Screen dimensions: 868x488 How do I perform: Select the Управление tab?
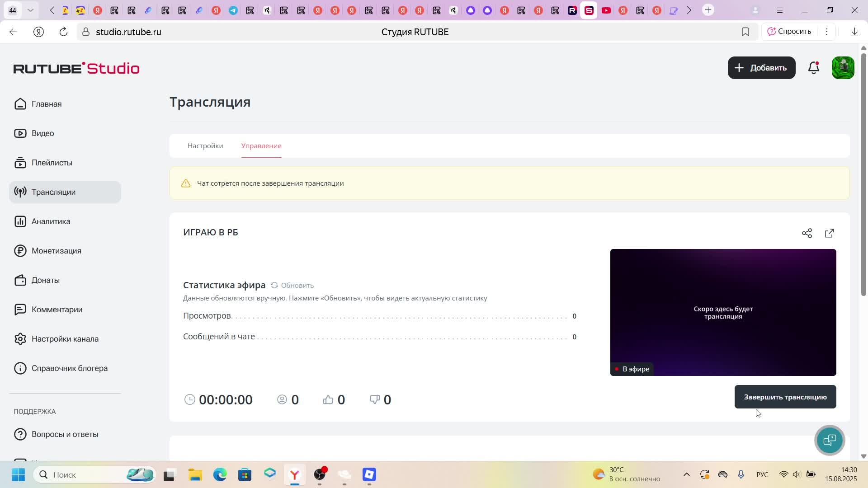click(x=261, y=146)
